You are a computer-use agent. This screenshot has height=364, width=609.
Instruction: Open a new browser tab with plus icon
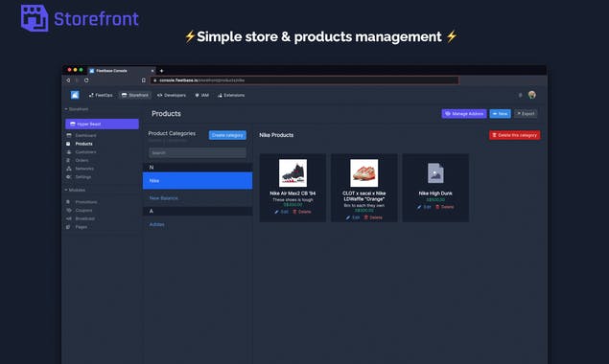(x=161, y=71)
